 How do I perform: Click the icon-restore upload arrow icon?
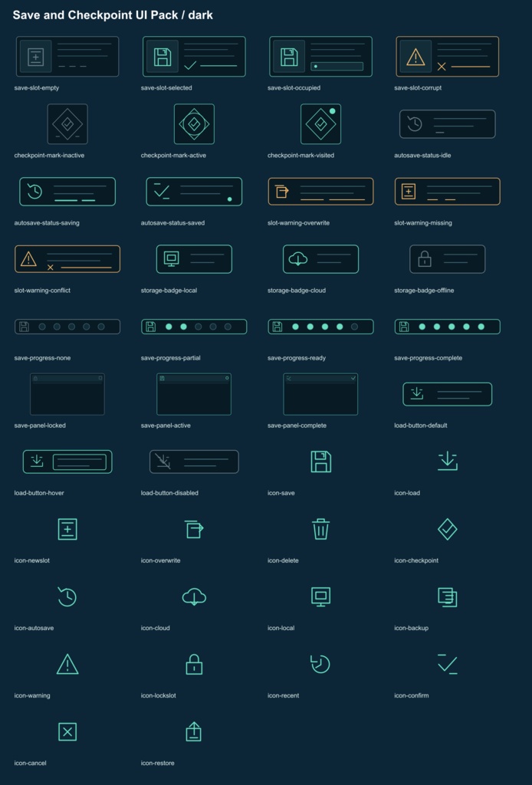coord(194,731)
